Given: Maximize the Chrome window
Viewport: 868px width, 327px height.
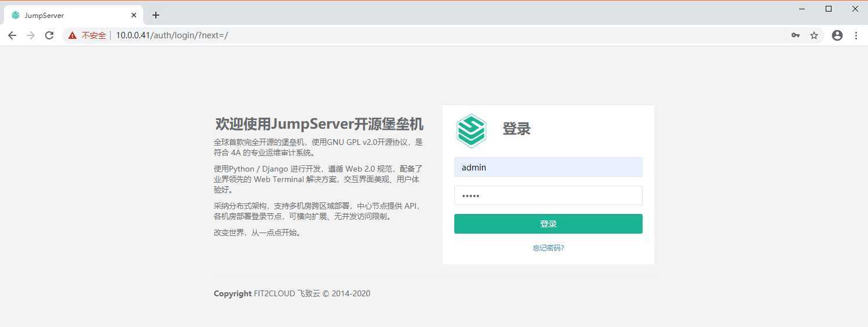Looking at the screenshot, I should (829, 9).
